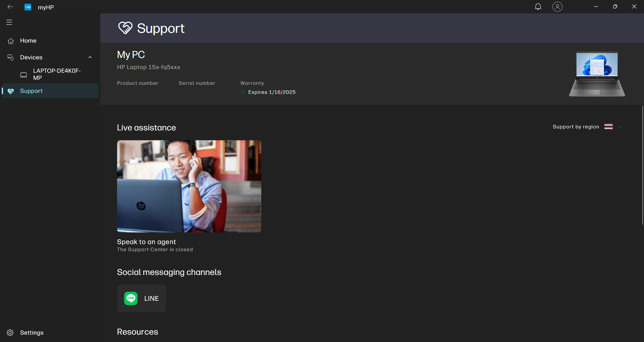Restore down the myHP window
Viewport: 644px width, 342px height.
coord(615,7)
